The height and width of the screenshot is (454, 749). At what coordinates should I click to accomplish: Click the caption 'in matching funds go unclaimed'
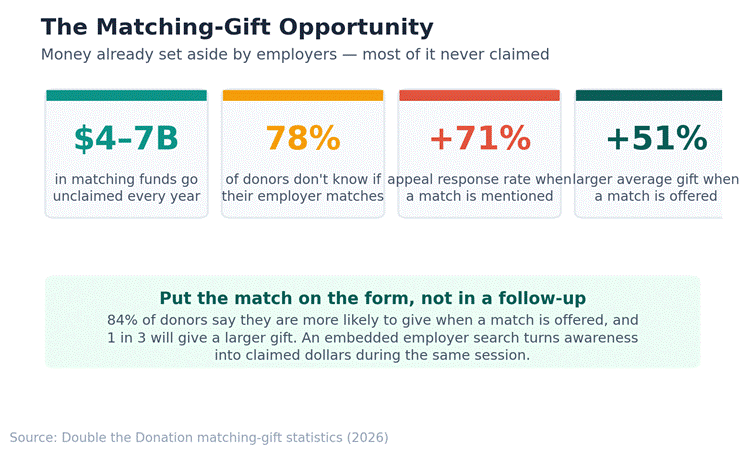(126, 187)
